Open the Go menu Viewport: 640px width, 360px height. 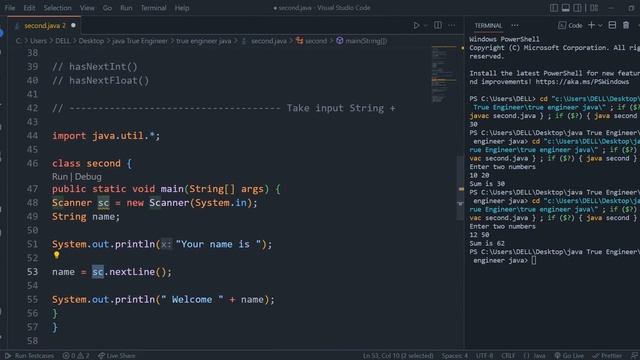(107, 8)
